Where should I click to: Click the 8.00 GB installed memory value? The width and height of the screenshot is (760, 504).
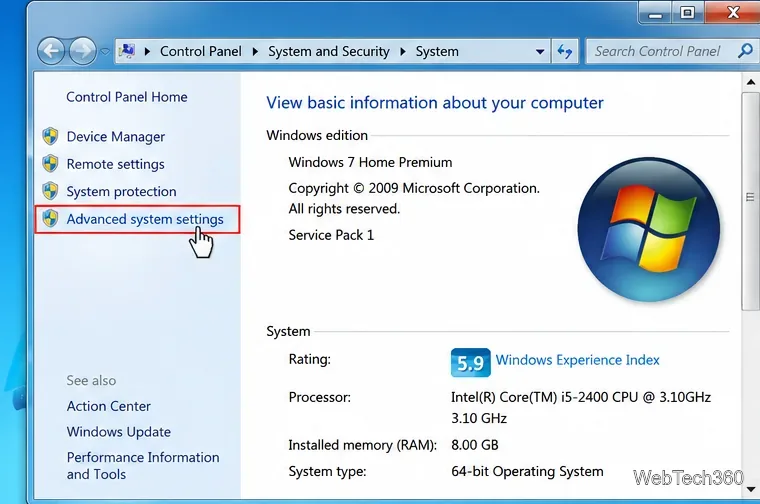[475, 445]
